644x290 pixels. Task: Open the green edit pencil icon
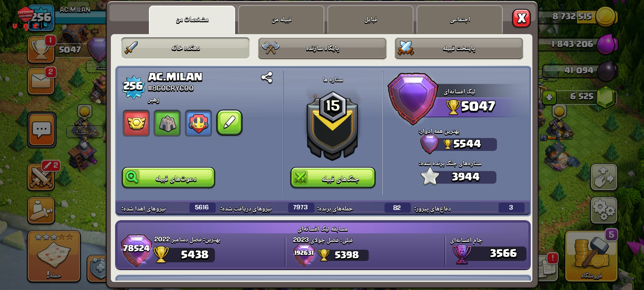point(229,123)
